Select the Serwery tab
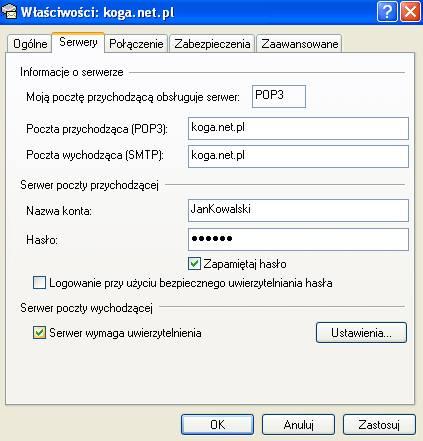 point(78,42)
